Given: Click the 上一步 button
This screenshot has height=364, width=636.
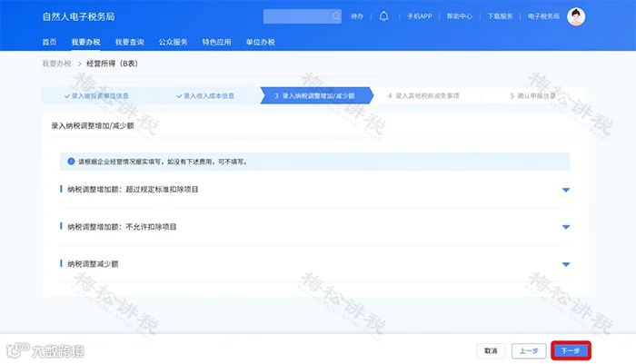Looking at the screenshot, I should [529, 350].
